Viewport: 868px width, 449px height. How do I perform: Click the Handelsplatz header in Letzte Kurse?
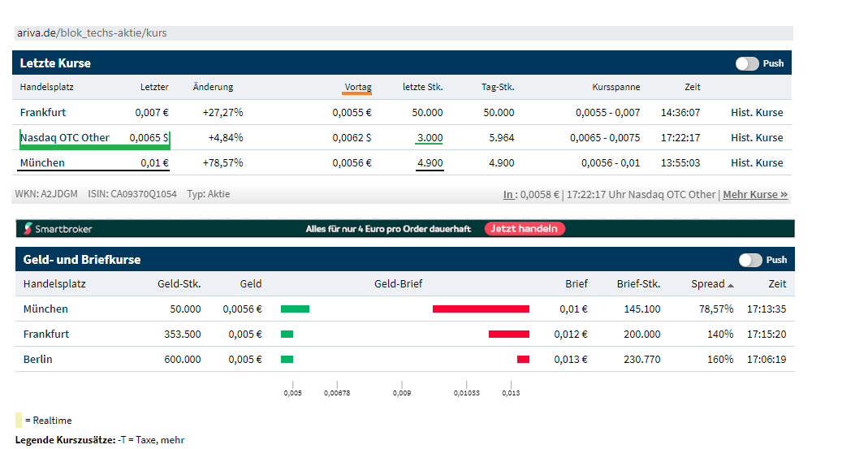coord(47,87)
